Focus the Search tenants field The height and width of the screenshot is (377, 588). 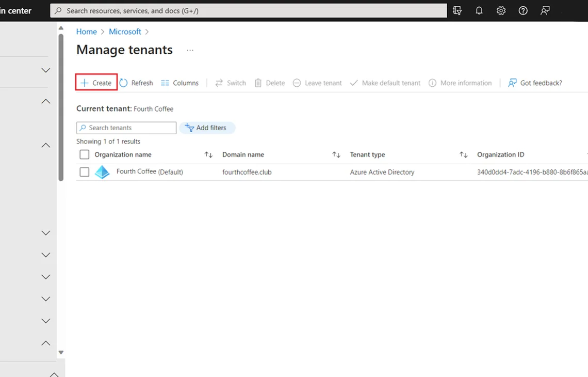[x=126, y=128]
